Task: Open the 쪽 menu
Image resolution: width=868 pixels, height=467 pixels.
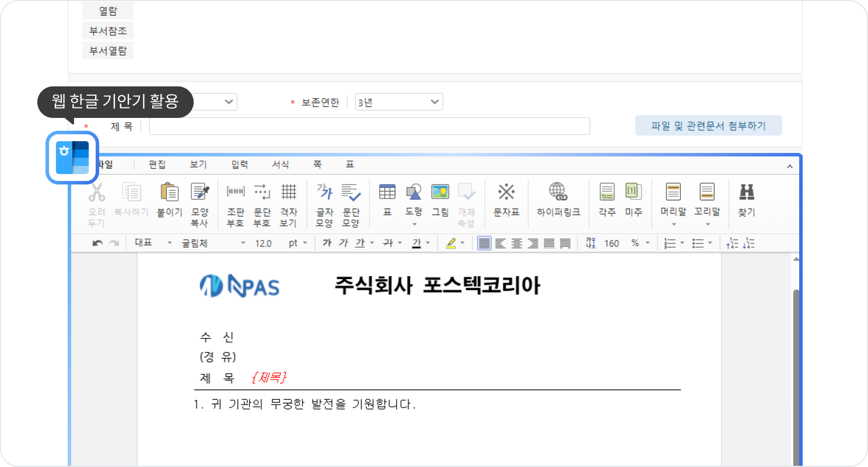Action: (x=317, y=165)
